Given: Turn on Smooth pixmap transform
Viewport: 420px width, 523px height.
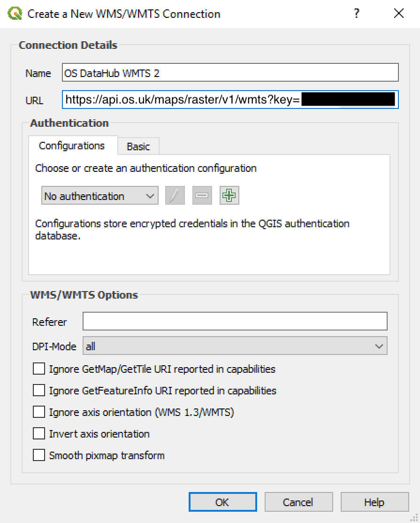Looking at the screenshot, I should [39, 455].
